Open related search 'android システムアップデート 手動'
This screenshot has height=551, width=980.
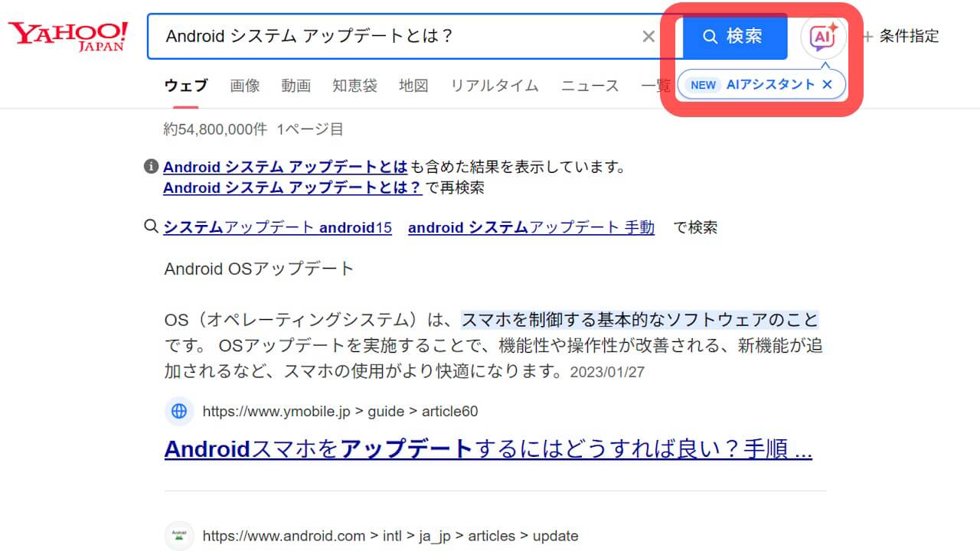coord(531,227)
